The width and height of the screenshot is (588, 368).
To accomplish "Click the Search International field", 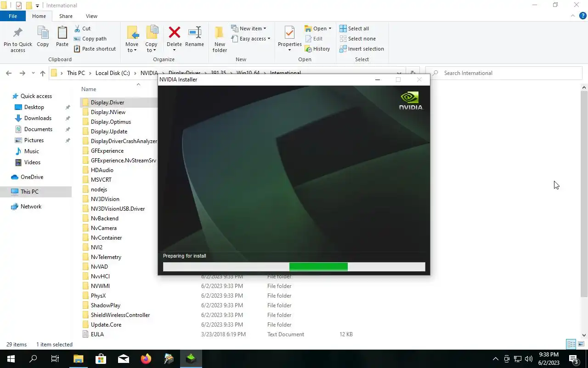I will tap(503, 73).
